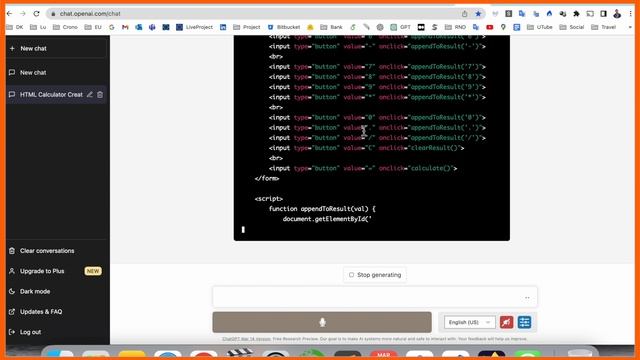
Task: Open the Extensions puzzle piece icon
Action: coord(576,14)
